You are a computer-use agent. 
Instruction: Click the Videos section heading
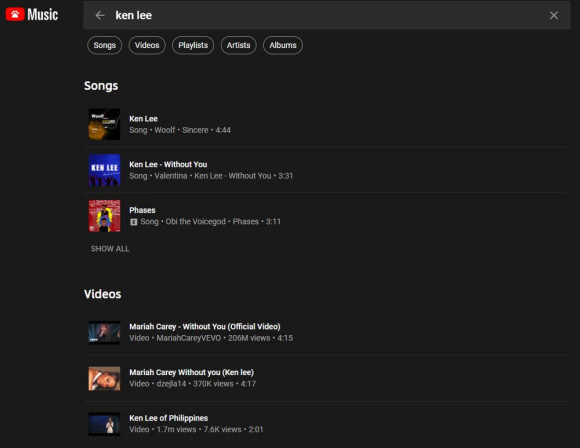point(102,294)
